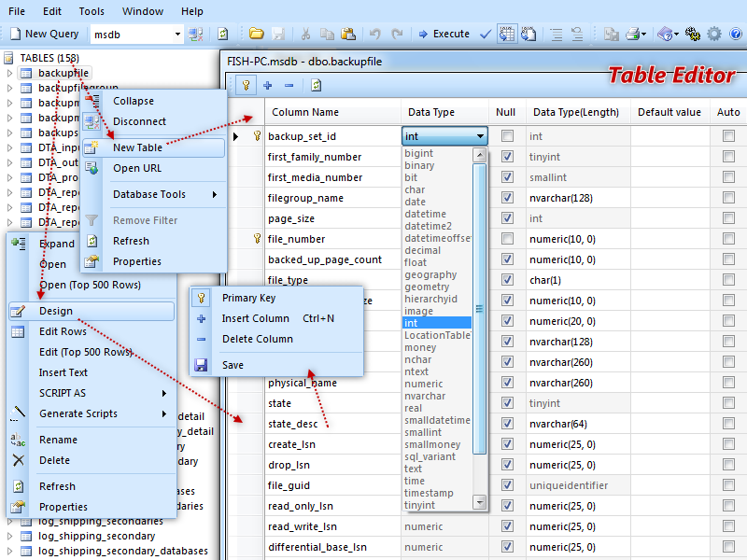The width and height of the screenshot is (747, 560).
Task: Click data type list scrollbar thumb
Action: click(480, 309)
